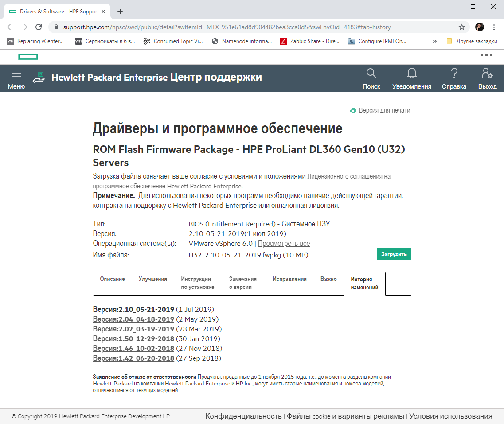Switch to Важно tab

click(328, 279)
